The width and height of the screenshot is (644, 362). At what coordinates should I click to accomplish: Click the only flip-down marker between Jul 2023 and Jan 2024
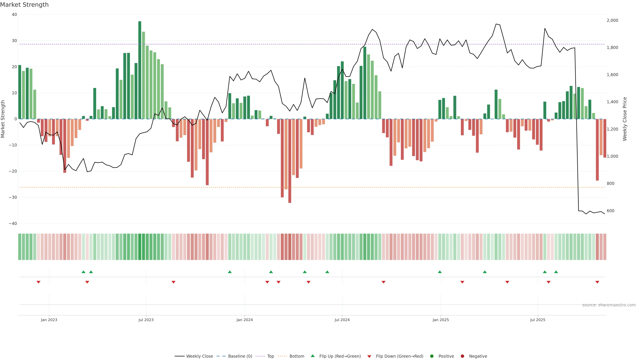174,282
